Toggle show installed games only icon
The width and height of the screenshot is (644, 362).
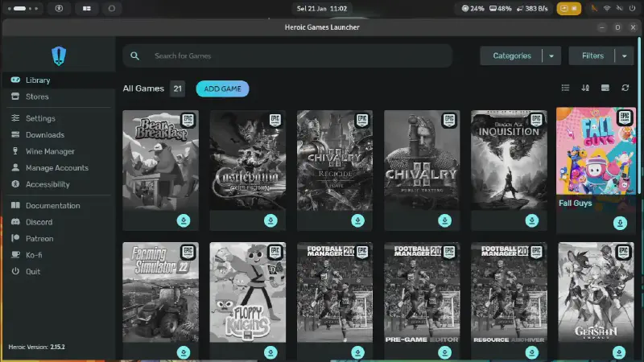(x=605, y=88)
